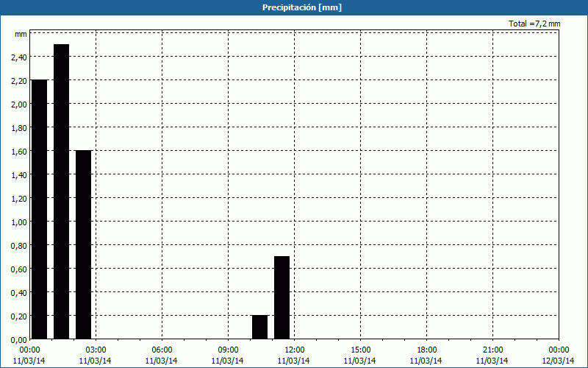The image size is (588, 368).
Task: Click the 0,00 y-axis label
Action: pos(19,340)
